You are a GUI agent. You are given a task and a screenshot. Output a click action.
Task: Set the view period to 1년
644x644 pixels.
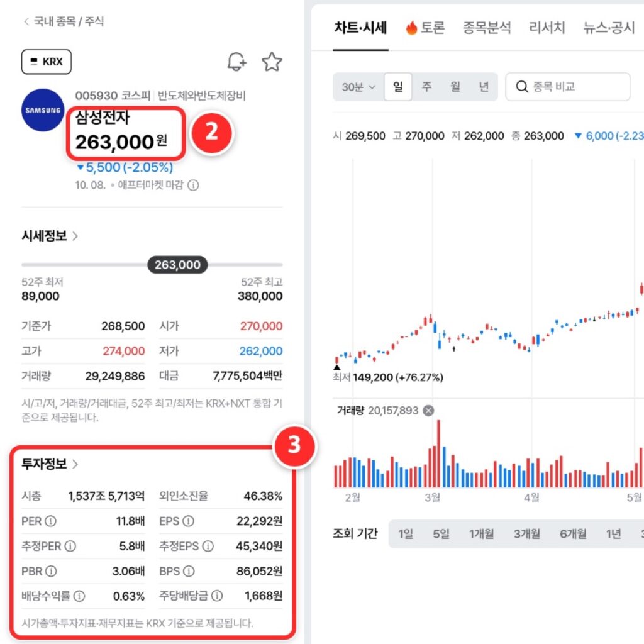(614, 534)
